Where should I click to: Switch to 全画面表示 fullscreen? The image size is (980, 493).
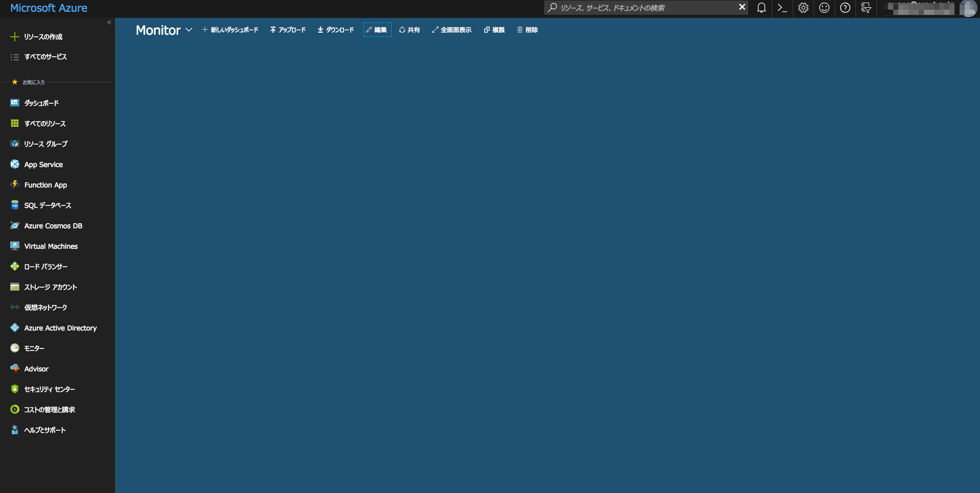(x=452, y=30)
